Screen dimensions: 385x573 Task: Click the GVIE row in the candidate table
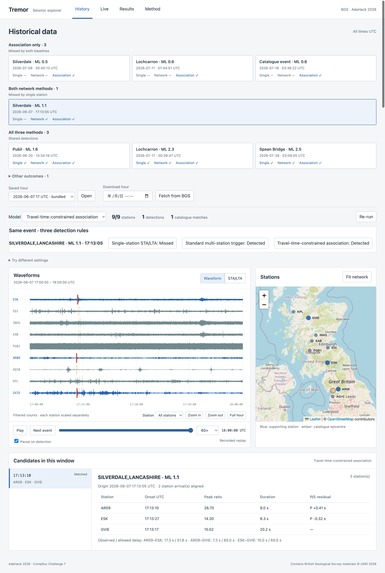pos(234,529)
